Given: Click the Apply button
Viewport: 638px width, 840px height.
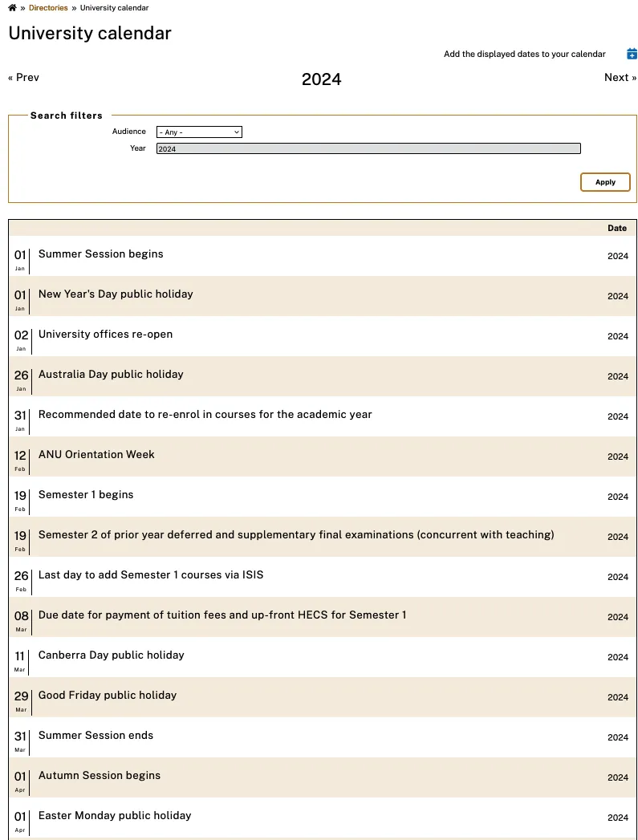Looking at the screenshot, I should tap(605, 182).
